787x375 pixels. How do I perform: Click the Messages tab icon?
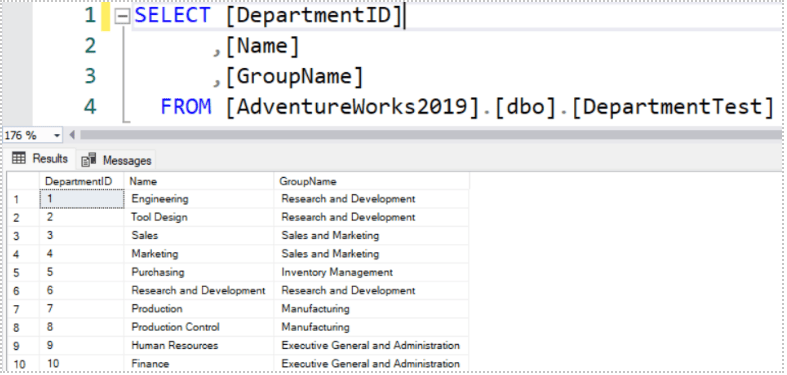(89, 160)
